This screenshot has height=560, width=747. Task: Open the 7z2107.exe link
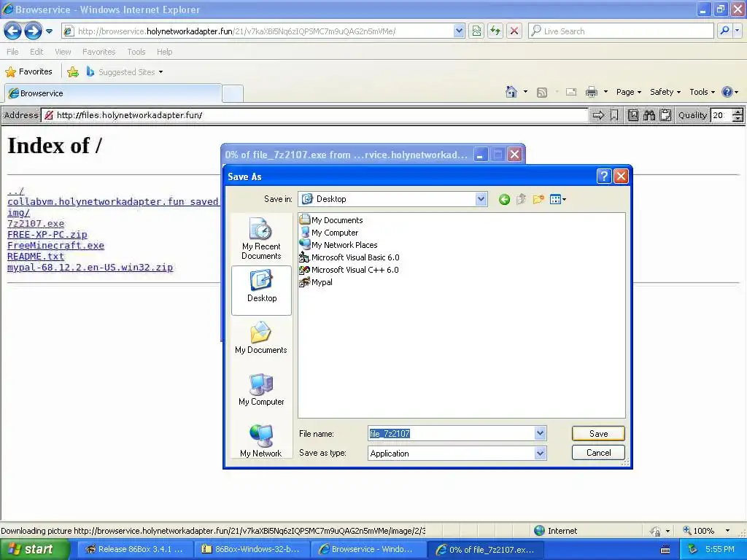[36, 223]
